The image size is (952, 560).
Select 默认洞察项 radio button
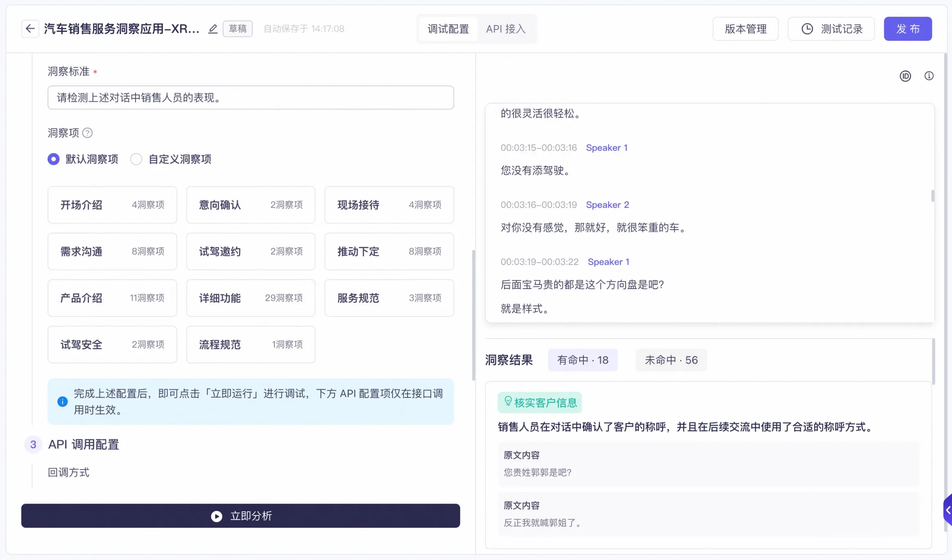pyautogui.click(x=53, y=159)
